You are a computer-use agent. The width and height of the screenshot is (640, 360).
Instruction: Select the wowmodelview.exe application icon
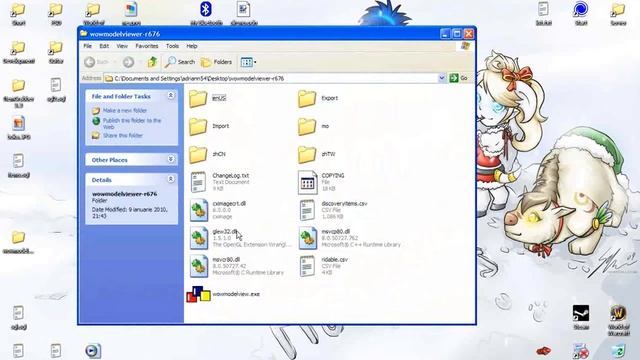(198, 294)
